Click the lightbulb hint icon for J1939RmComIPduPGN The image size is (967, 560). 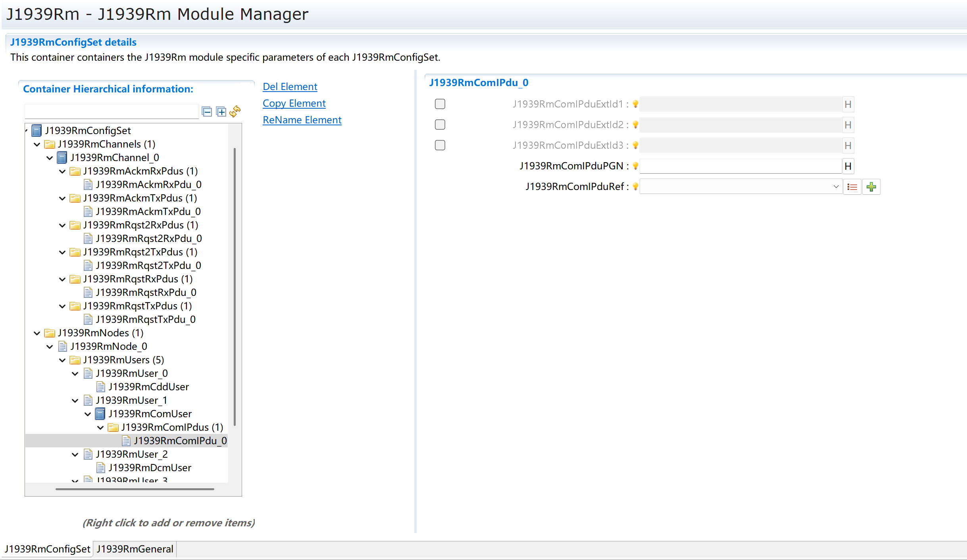(x=635, y=166)
